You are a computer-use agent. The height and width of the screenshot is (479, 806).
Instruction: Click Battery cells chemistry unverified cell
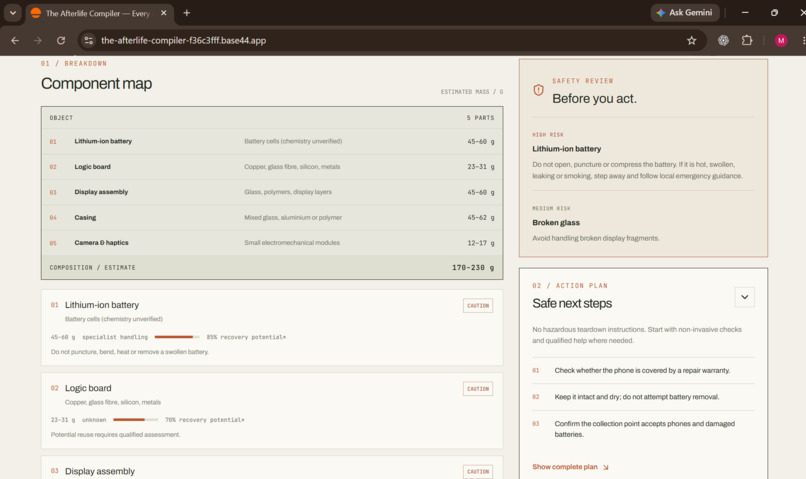click(293, 141)
